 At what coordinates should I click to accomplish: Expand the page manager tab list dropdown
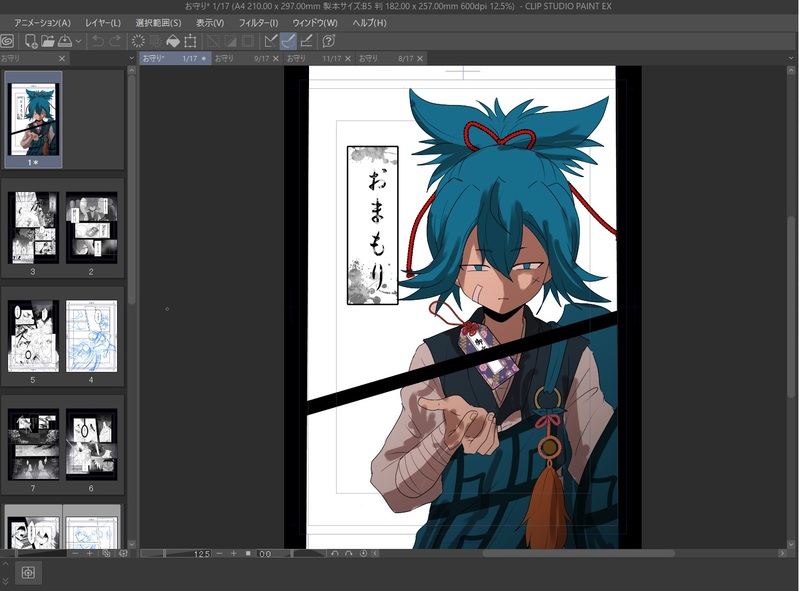[131, 58]
